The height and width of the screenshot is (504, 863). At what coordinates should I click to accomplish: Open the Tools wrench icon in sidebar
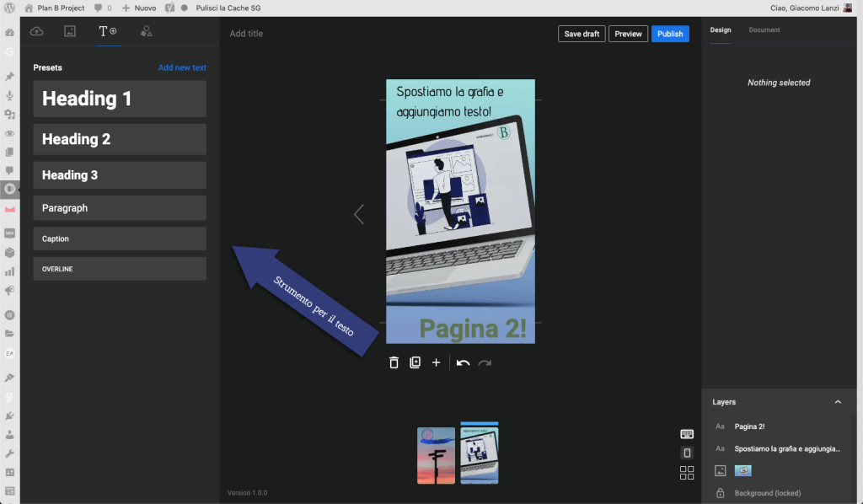(9, 453)
